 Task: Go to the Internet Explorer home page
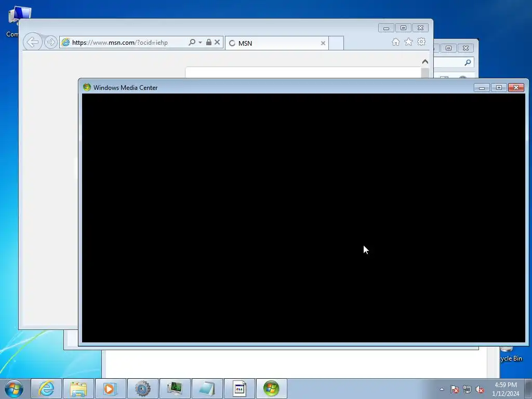coord(395,42)
